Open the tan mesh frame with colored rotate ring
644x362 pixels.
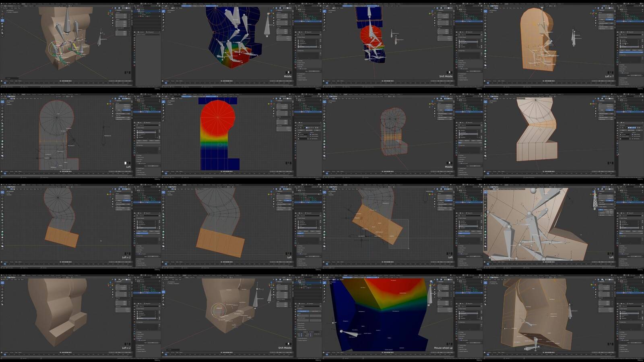[x=80, y=45]
